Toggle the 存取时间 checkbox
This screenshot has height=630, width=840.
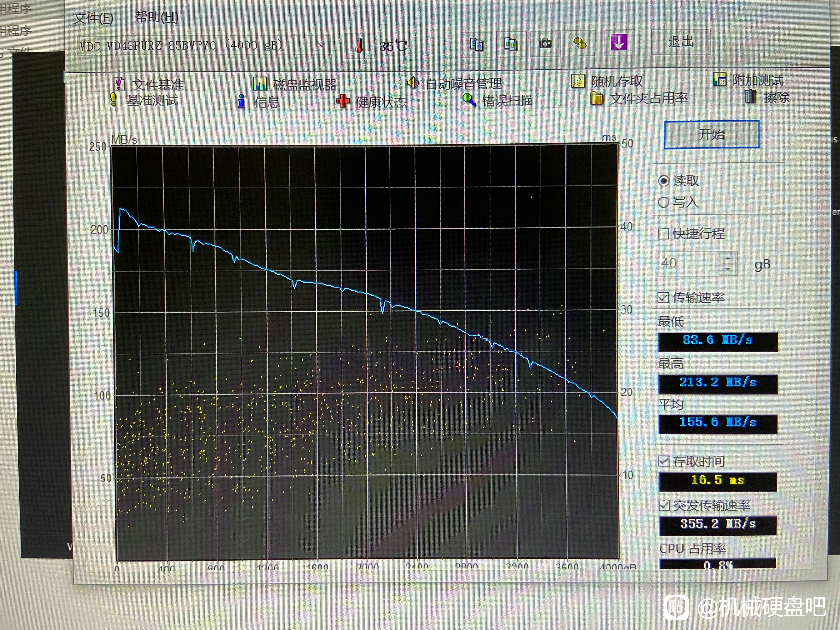point(664,461)
